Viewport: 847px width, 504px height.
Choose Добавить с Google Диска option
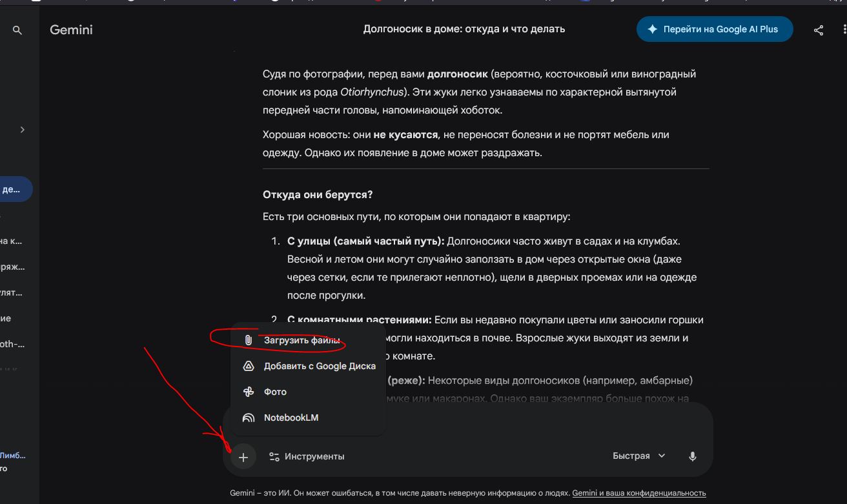(320, 366)
